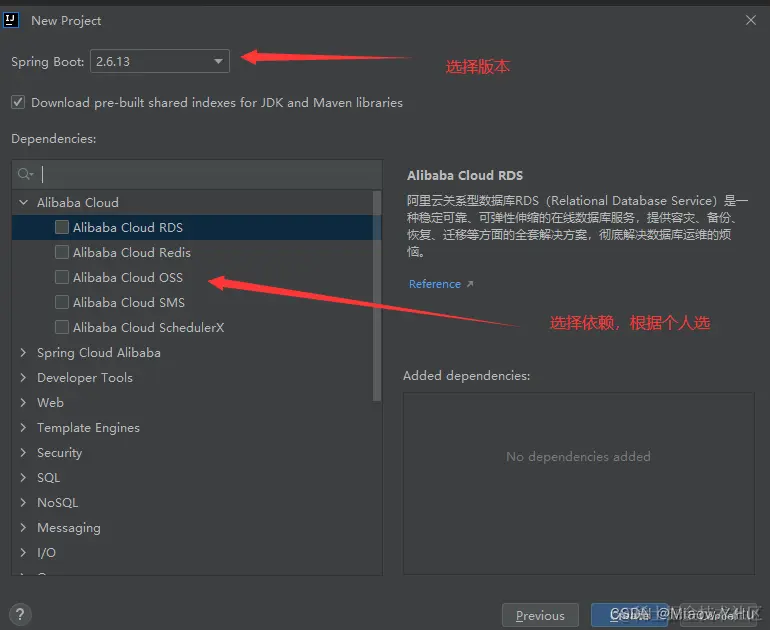
Task: Click the search magnifier icon in dependencies
Action: tap(26, 174)
